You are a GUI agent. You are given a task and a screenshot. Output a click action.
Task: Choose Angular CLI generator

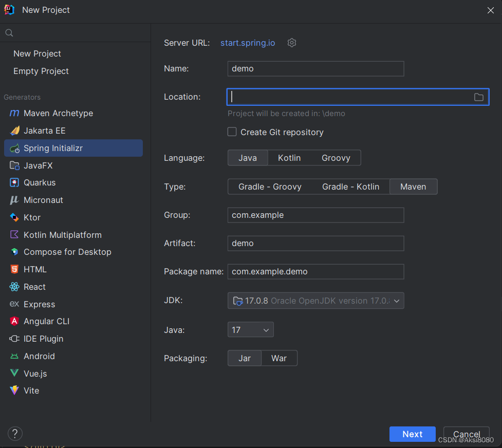73,321
